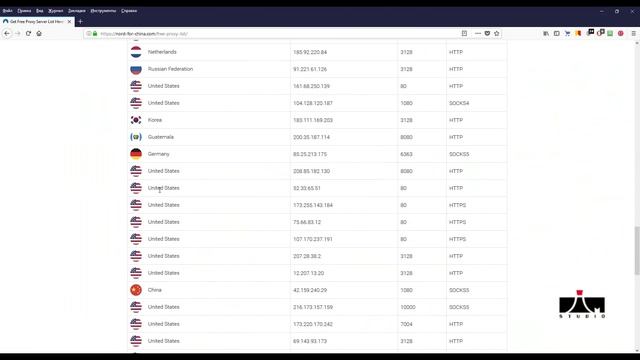Screen dimensions: 640x360
Task: Click SOCKS5 in the China row
Action: [x=459, y=290]
